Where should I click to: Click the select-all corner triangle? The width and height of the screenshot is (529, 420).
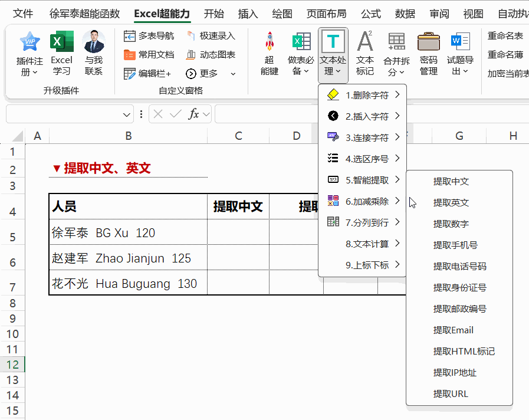click(x=18, y=136)
